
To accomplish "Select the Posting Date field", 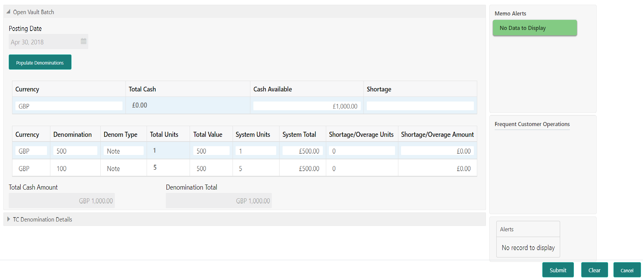I will click(x=48, y=42).
